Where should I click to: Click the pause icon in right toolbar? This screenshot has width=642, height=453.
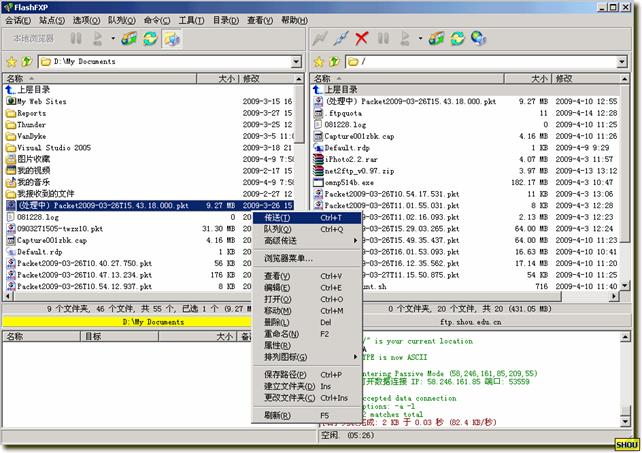[x=383, y=39]
